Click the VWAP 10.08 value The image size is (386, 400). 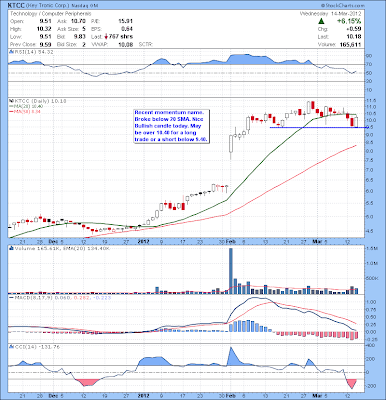[125, 44]
